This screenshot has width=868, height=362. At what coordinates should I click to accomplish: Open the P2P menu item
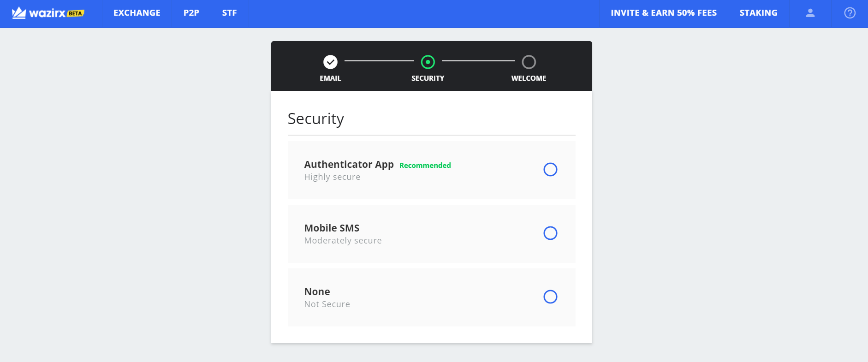pyautogui.click(x=191, y=13)
